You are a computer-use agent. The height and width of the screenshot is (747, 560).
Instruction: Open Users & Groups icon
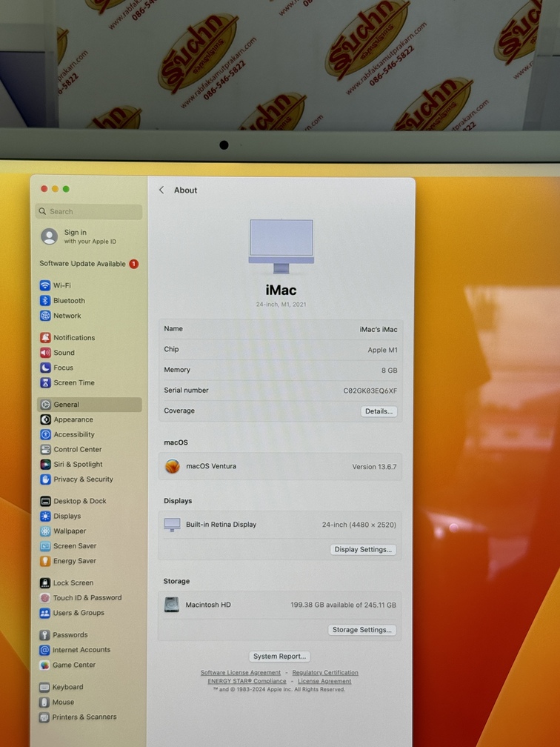(44, 613)
